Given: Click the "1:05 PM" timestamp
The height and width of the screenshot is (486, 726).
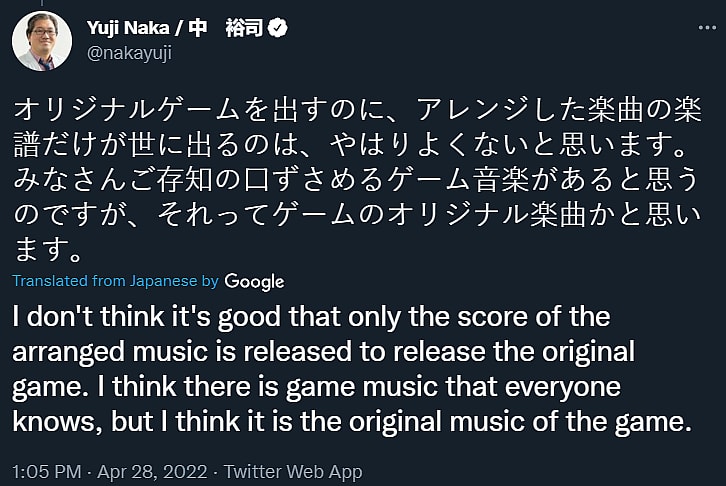Looking at the screenshot, I should 44,471.
